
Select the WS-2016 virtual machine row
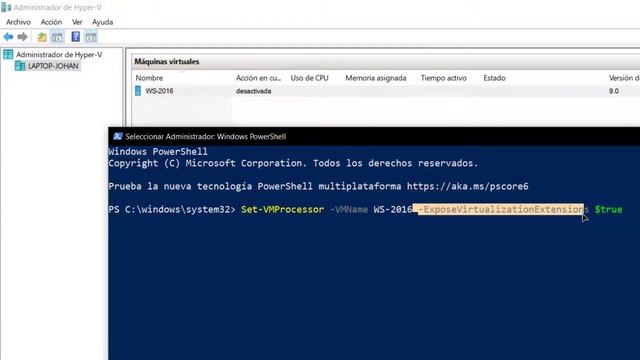[386, 91]
